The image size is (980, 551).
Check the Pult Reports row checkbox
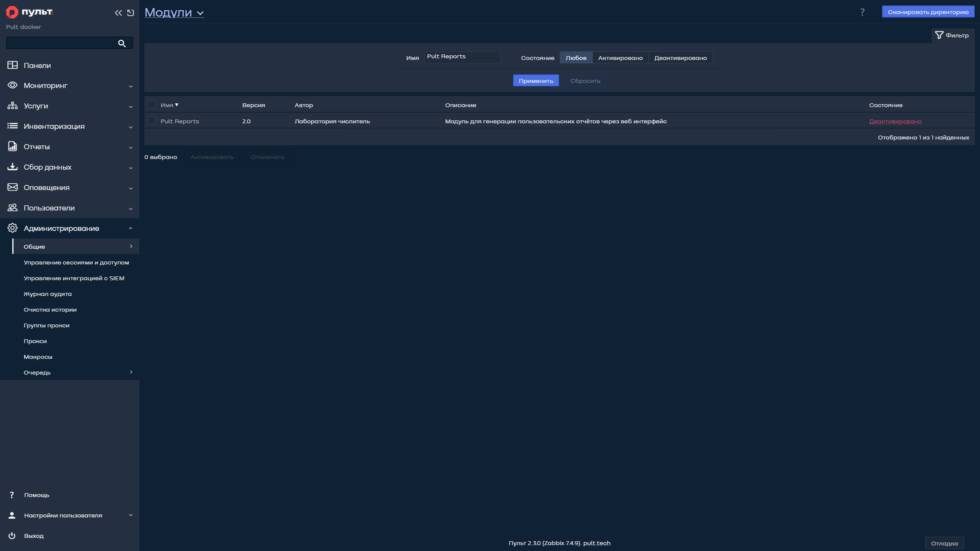pyautogui.click(x=151, y=120)
